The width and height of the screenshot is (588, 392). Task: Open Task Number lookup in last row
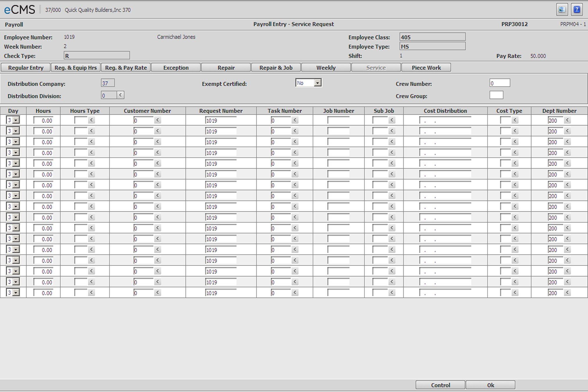tap(295, 292)
